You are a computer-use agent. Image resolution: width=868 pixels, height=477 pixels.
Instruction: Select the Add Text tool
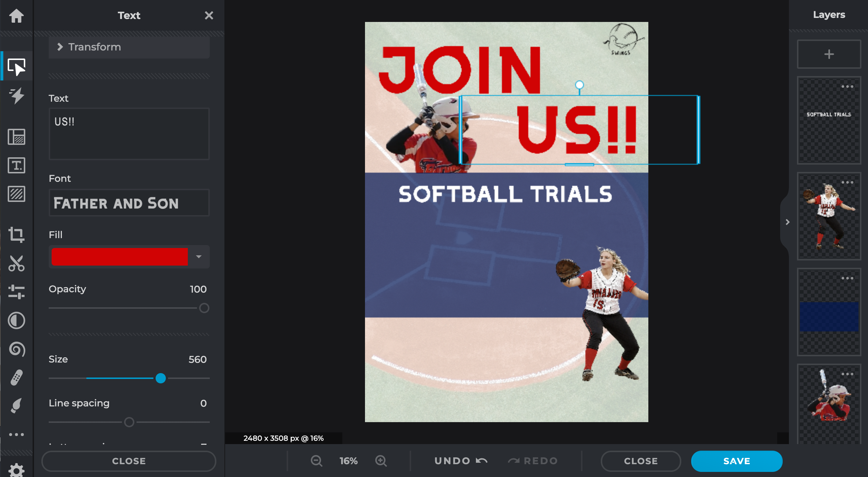pyautogui.click(x=16, y=165)
